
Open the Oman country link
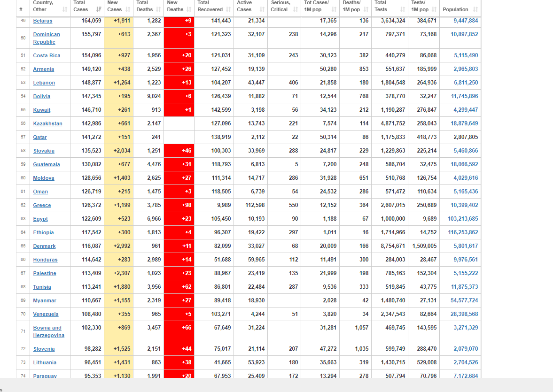coord(40,192)
